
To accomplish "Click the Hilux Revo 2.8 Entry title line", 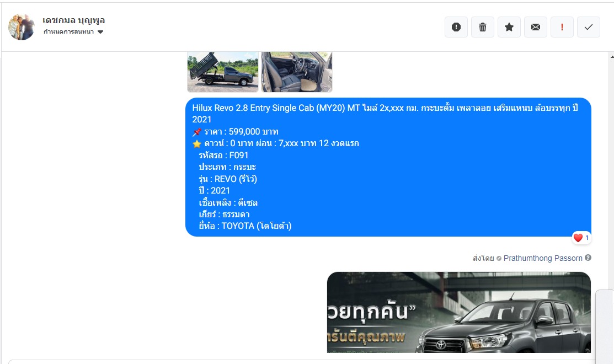I will [x=385, y=114].
